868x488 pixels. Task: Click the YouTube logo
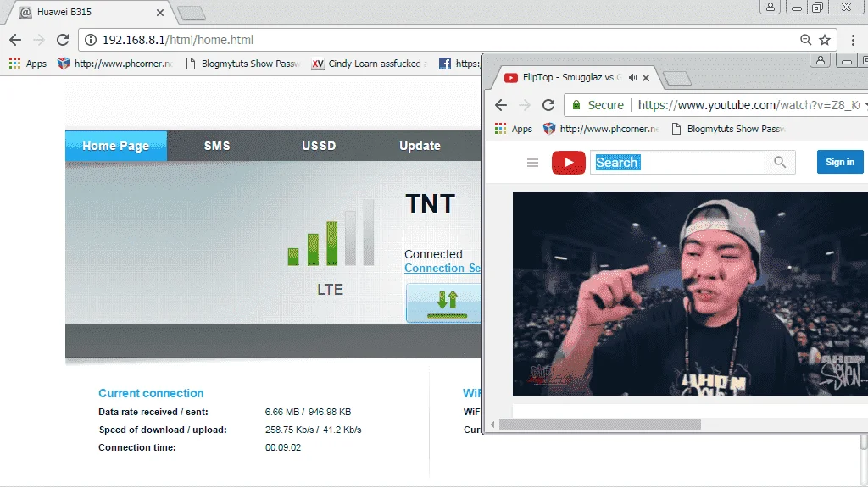point(569,163)
